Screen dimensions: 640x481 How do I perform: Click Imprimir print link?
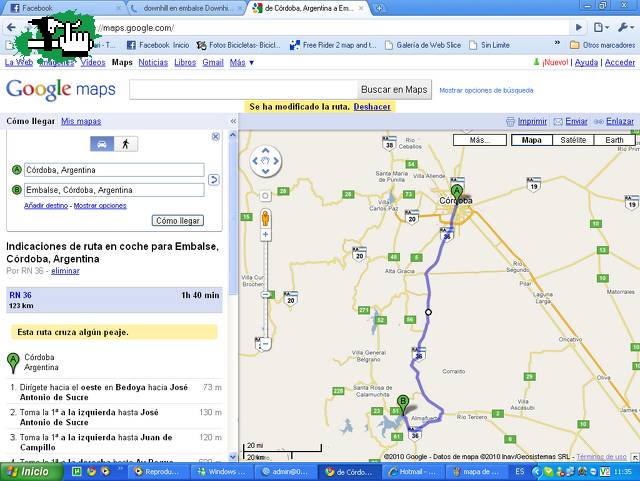[532, 121]
